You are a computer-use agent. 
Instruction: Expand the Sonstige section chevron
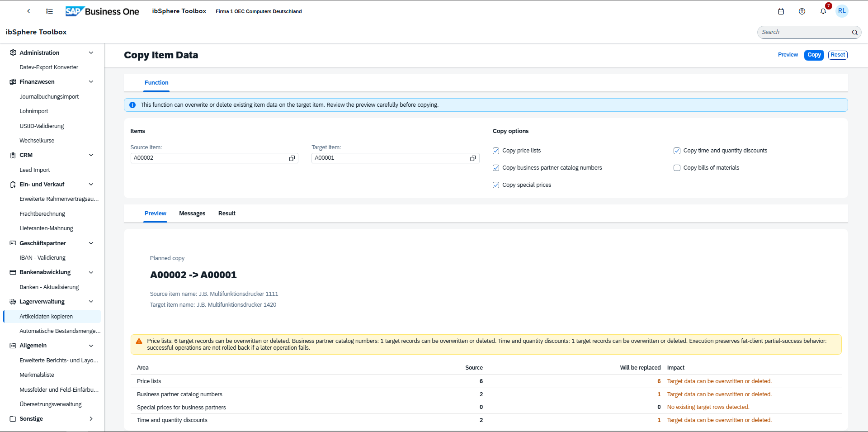point(91,419)
